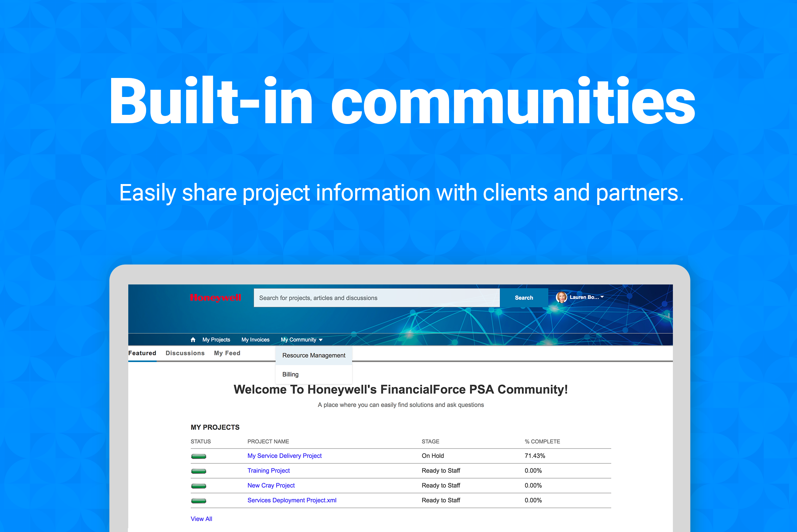Click status indicator for My Service Delivery Project
The width and height of the screenshot is (797, 532).
(199, 456)
